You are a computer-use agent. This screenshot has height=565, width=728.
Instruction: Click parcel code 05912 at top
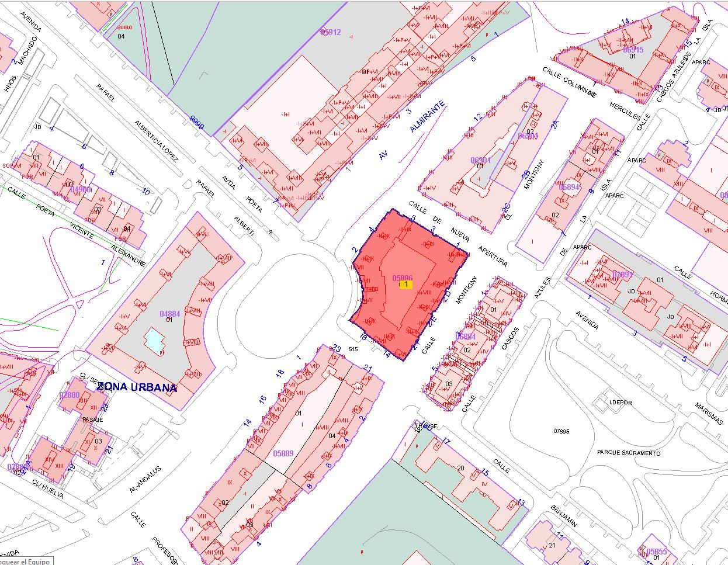pos(331,32)
